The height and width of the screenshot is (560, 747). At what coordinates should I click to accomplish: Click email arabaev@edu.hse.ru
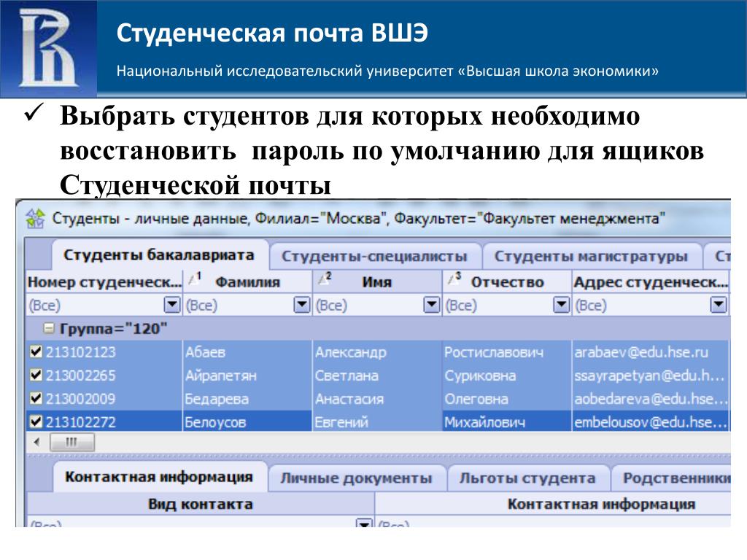pos(641,352)
